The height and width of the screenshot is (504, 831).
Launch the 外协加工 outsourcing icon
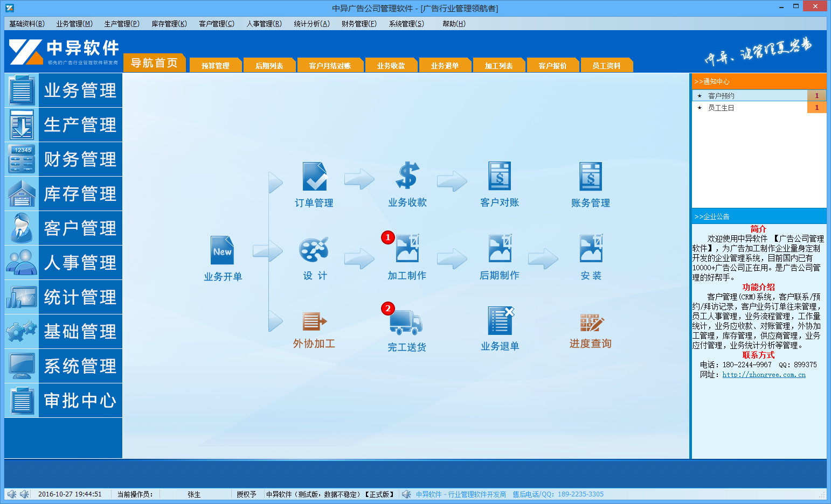[x=315, y=321]
